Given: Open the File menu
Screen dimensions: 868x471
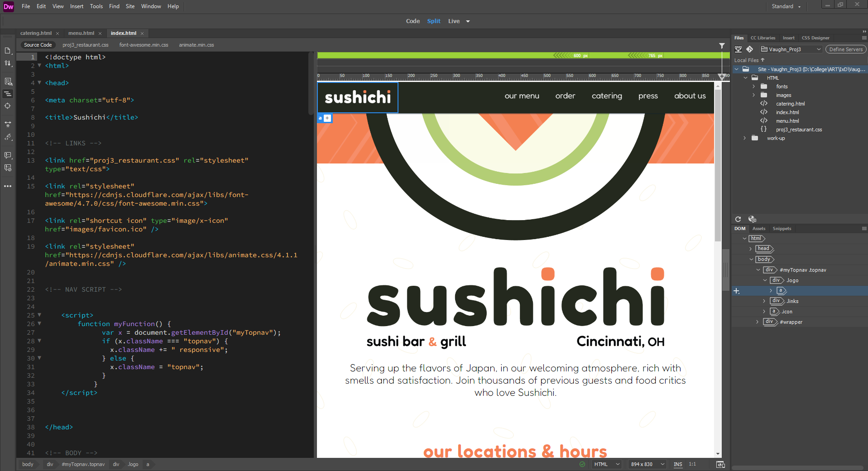Looking at the screenshot, I should click(26, 6).
